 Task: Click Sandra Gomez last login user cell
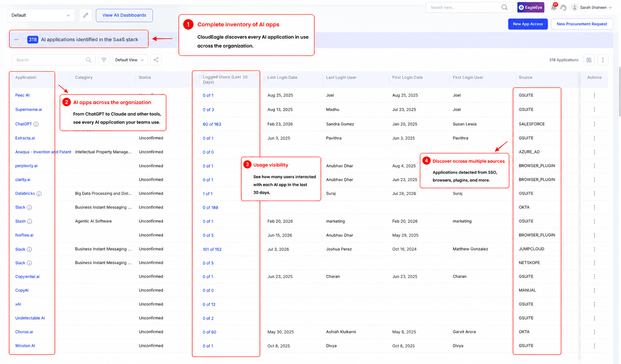(x=340, y=124)
